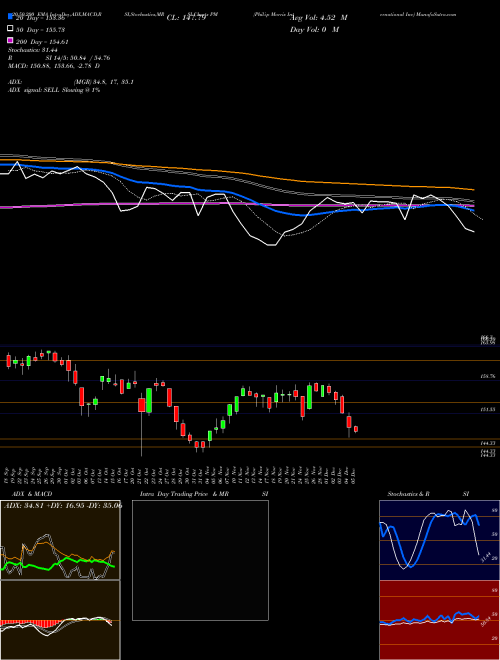Screen dimensions: 500x660
Task: Click the 'Stochastics & R' panel title
Action: pos(409,494)
